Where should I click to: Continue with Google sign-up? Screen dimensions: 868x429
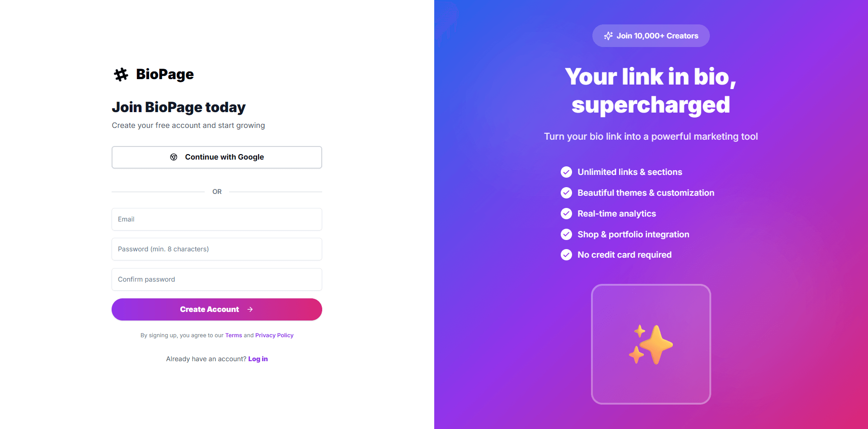pyautogui.click(x=217, y=157)
